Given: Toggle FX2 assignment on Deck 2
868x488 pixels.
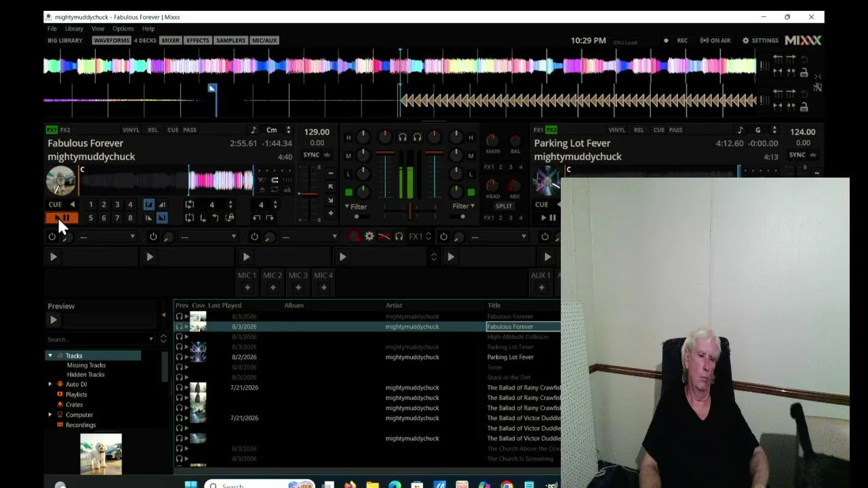Looking at the screenshot, I should click(x=551, y=129).
